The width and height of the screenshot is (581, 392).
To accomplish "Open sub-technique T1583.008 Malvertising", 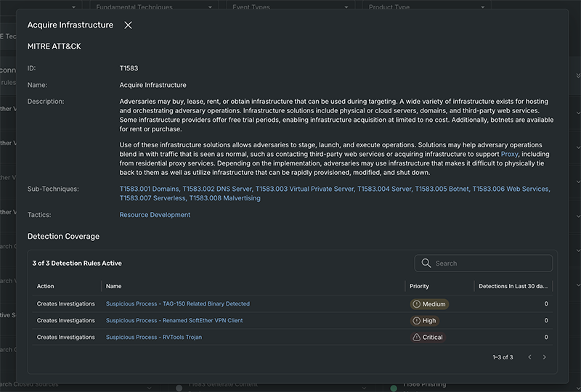I will point(225,198).
